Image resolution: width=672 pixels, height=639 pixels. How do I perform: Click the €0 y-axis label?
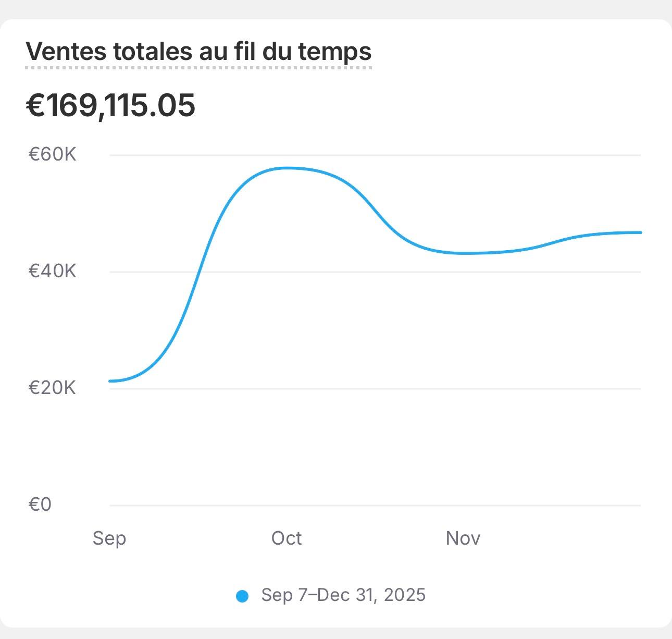click(x=40, y=505)
